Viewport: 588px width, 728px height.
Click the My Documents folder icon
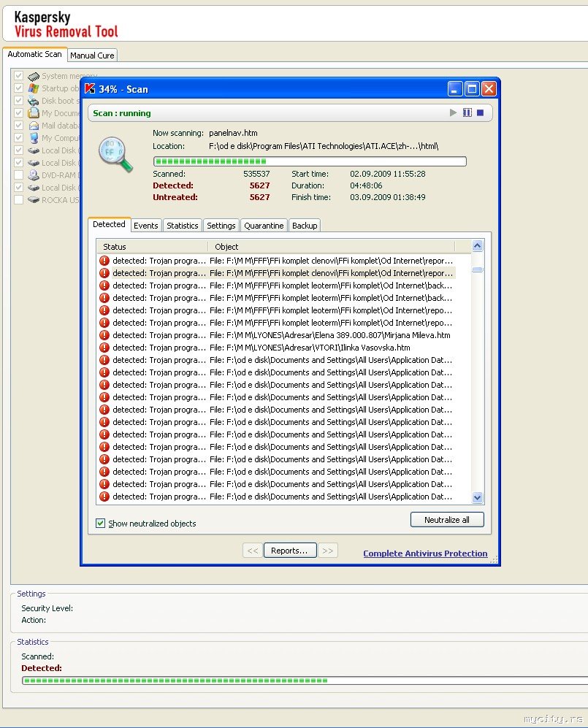(x=34, y=113)
